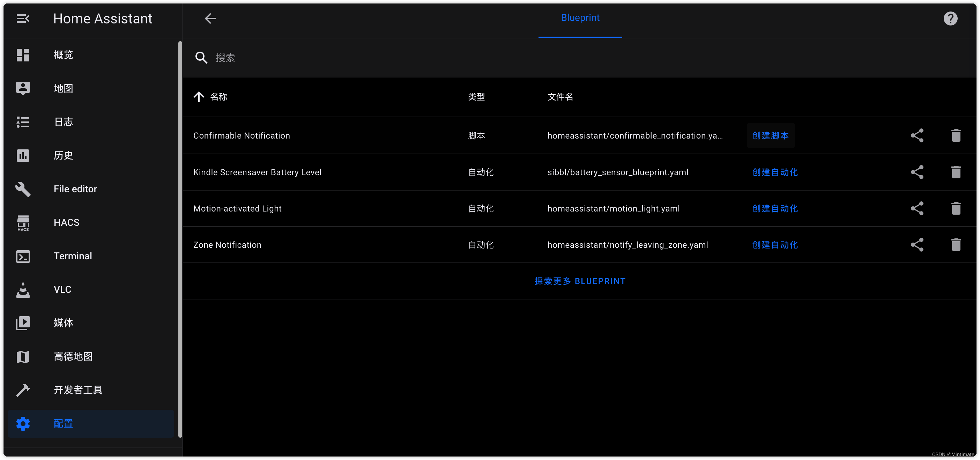This screenshot has width=980, height=460.
Task: Open 概览 overview dashboard icon
Action: pyautogui.click(x=23, y=55)
